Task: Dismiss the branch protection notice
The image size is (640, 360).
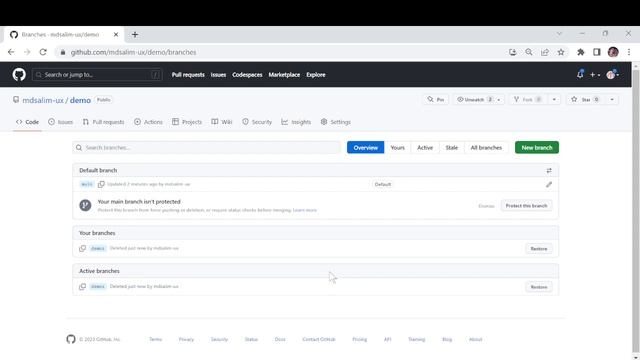Action: point(486,206)
